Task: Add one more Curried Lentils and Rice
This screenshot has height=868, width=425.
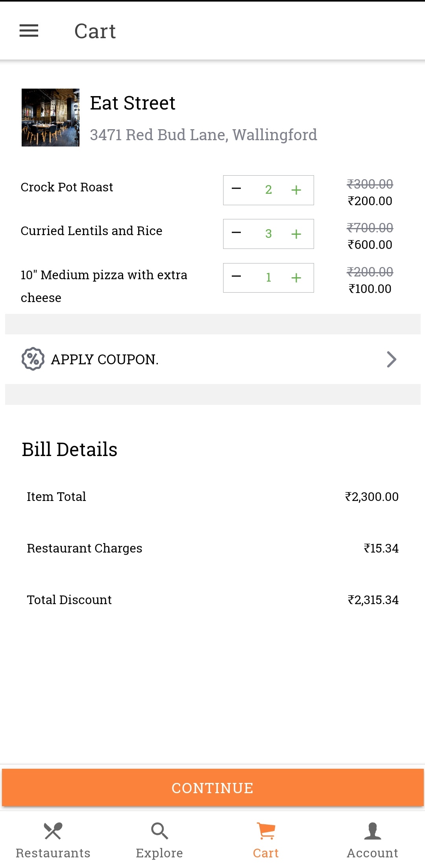Action: click(x=296, y=234)
